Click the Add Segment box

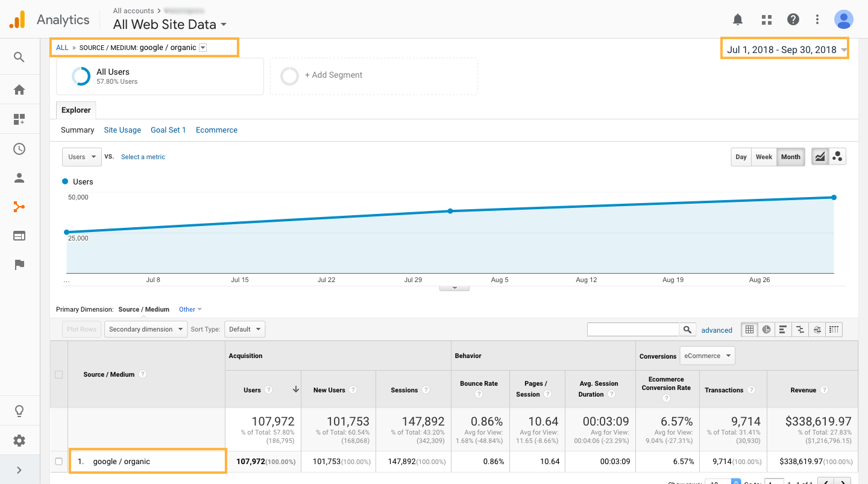[x=374, y=76]
